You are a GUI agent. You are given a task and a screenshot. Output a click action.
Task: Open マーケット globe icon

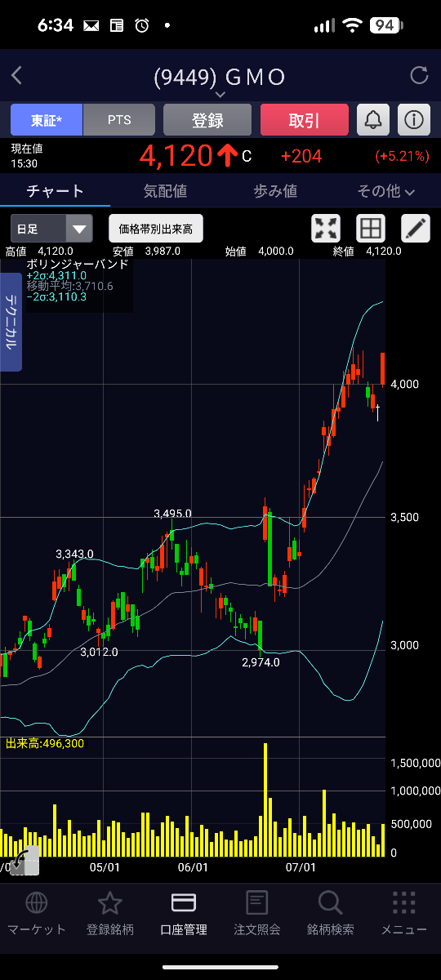pos(36,902)
